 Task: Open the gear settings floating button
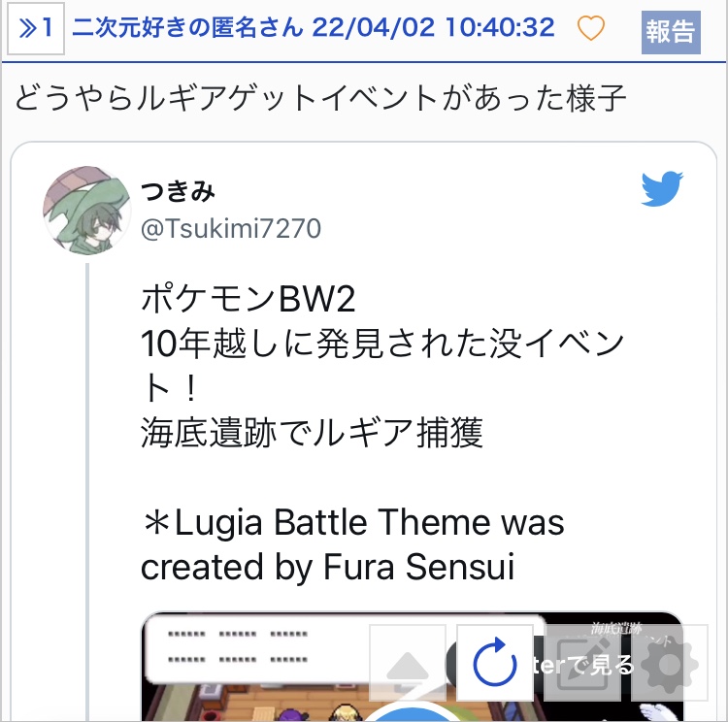669,662
